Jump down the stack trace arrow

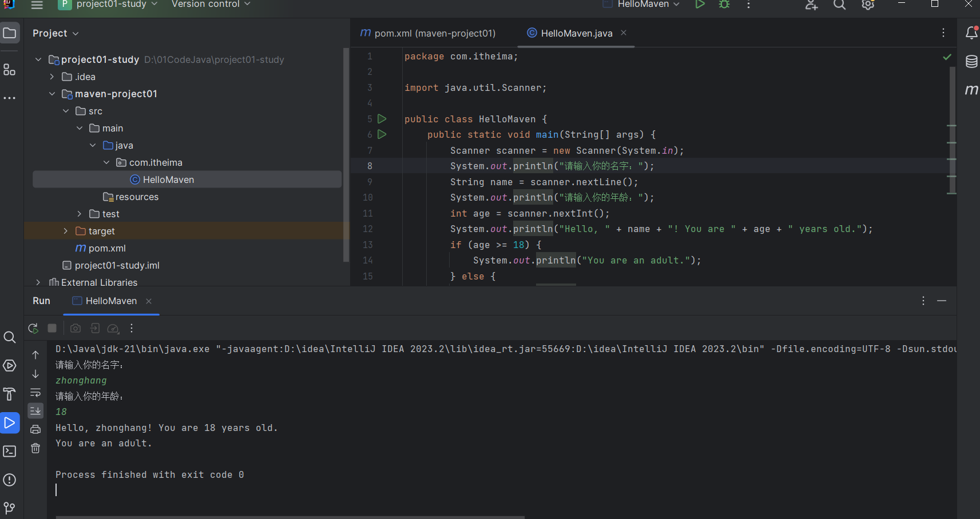coord(35,374)
